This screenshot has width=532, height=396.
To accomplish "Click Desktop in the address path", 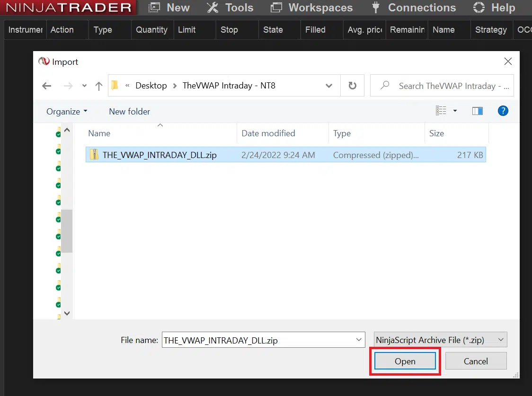I will tap(151, 86).
